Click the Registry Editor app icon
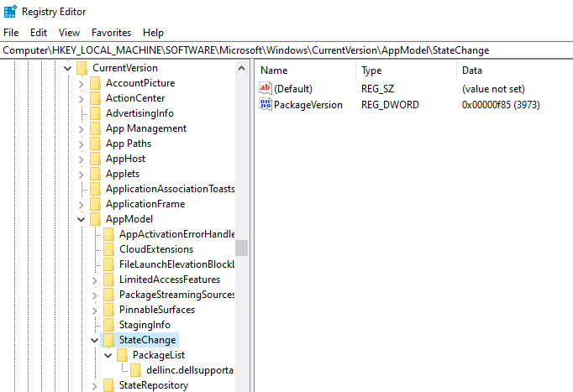The width and height of the screenshot is (573, 392). pos(10,11)
